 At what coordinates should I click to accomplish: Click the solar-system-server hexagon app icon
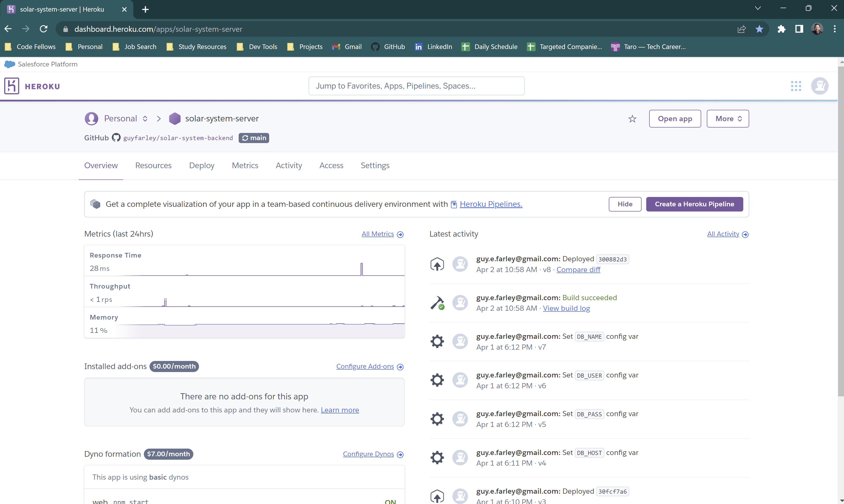175,118
